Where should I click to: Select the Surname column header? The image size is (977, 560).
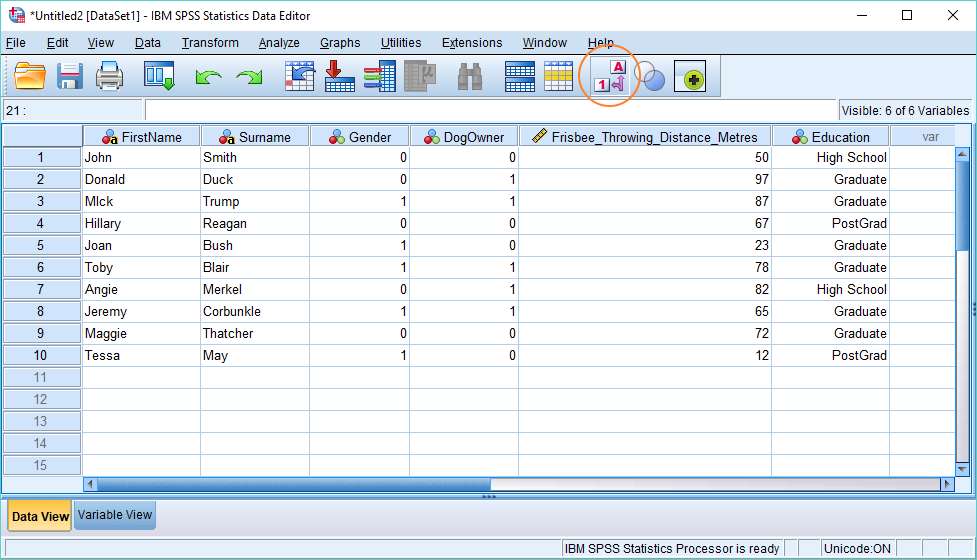255,136
